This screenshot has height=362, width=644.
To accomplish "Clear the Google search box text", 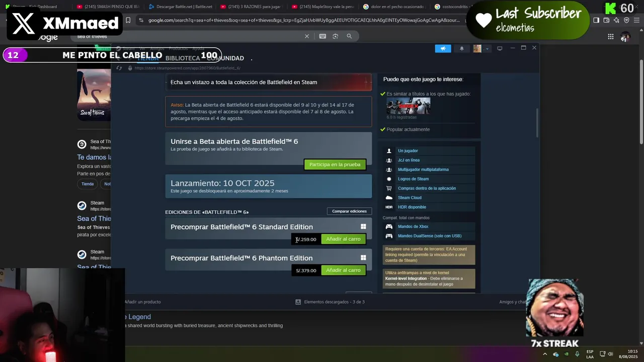I will tap(307, 36).
